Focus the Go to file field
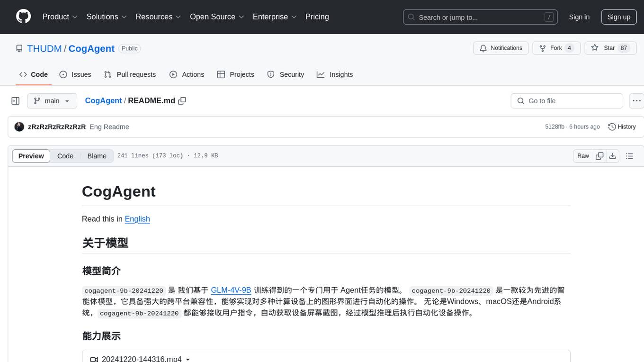The image size is (644, 362). tap(567, 101)
